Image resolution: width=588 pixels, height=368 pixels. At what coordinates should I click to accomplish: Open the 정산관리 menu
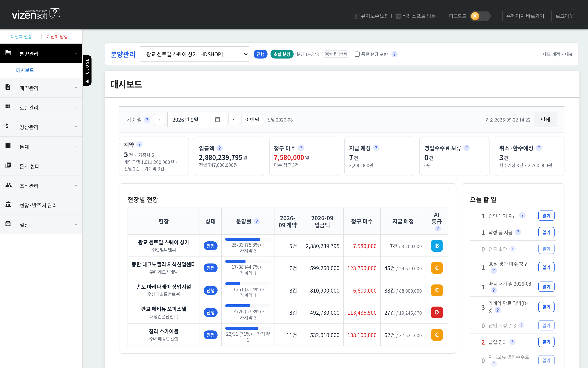pos(41,127)
